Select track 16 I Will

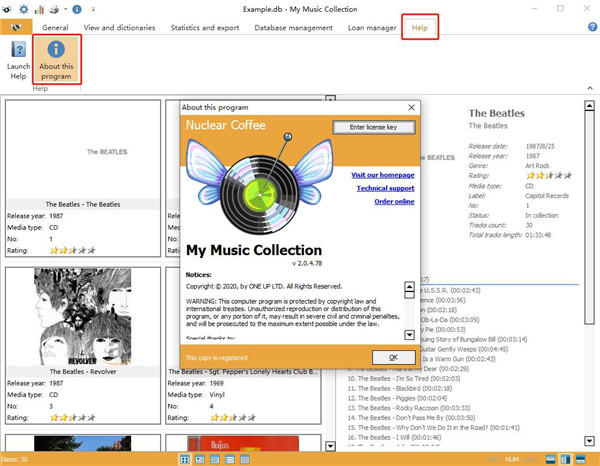394,437
